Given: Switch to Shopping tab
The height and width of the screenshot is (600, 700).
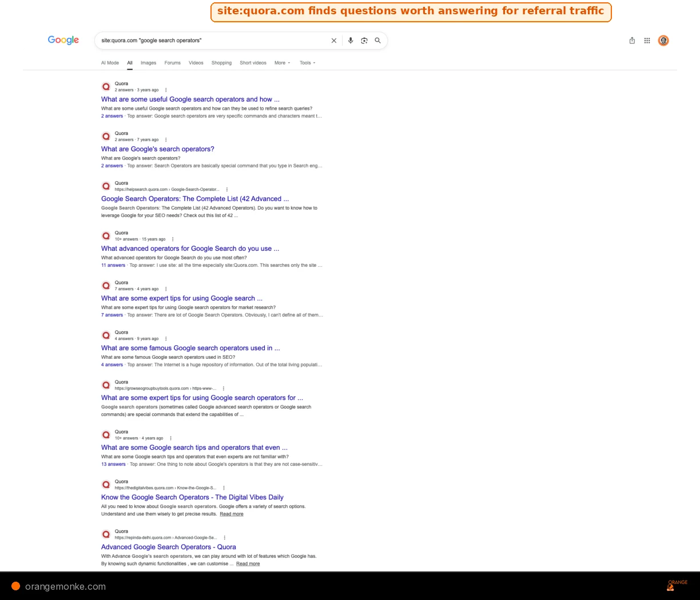Looking at the screenshot, I should (221, 63).
